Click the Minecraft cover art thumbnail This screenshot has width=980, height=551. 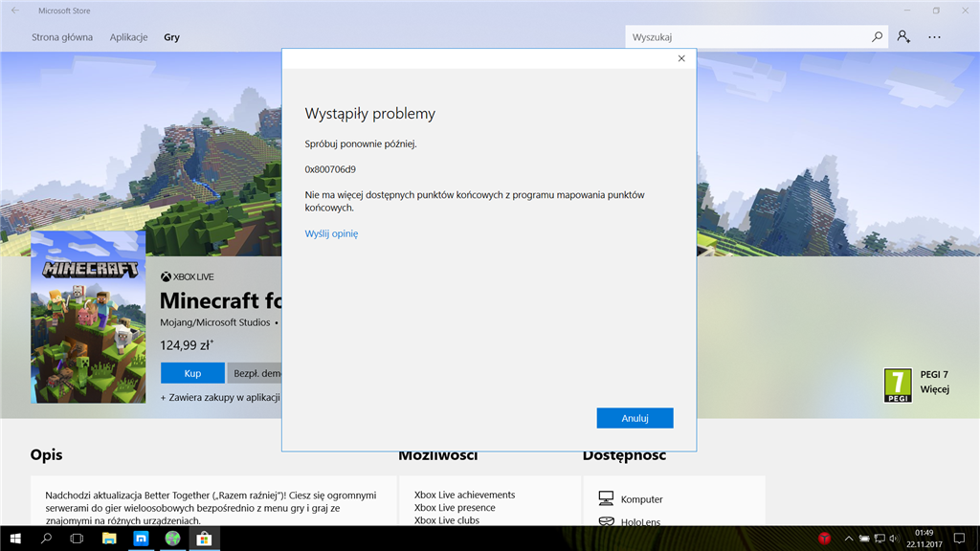[x=88, y=318]
